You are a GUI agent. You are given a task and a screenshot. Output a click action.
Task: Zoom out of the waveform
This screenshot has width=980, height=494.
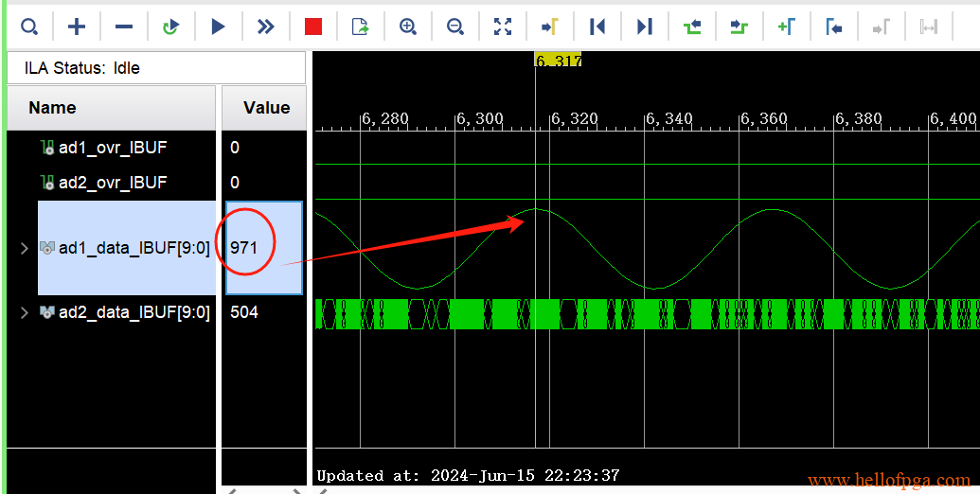tap(455, 26)
